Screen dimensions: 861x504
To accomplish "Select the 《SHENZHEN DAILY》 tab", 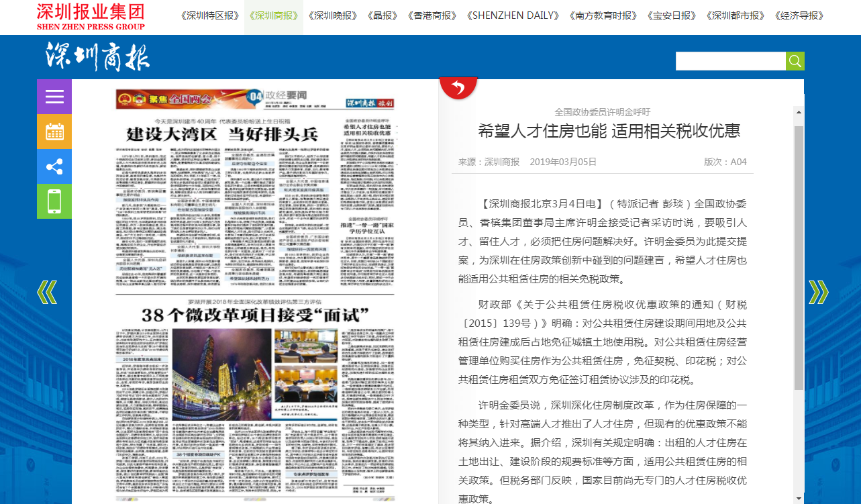I will coord(513,16).
